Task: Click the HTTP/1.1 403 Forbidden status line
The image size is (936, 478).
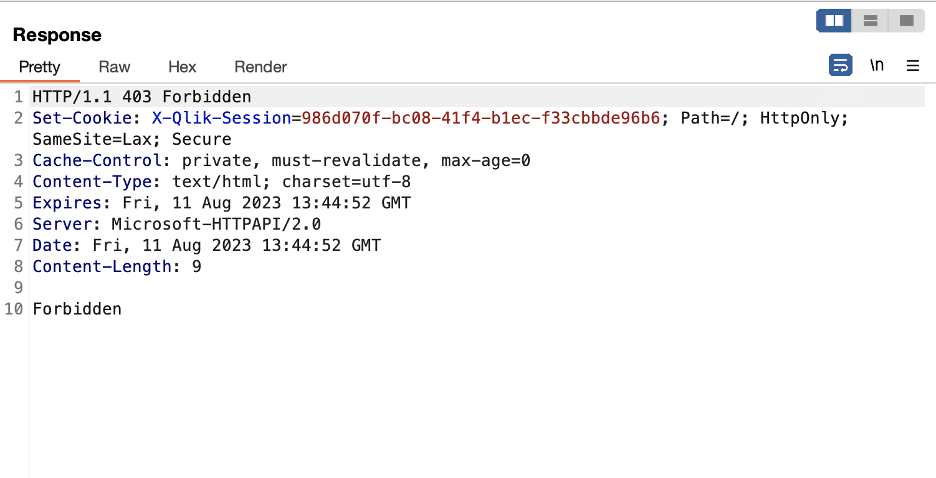Action: 141,97
